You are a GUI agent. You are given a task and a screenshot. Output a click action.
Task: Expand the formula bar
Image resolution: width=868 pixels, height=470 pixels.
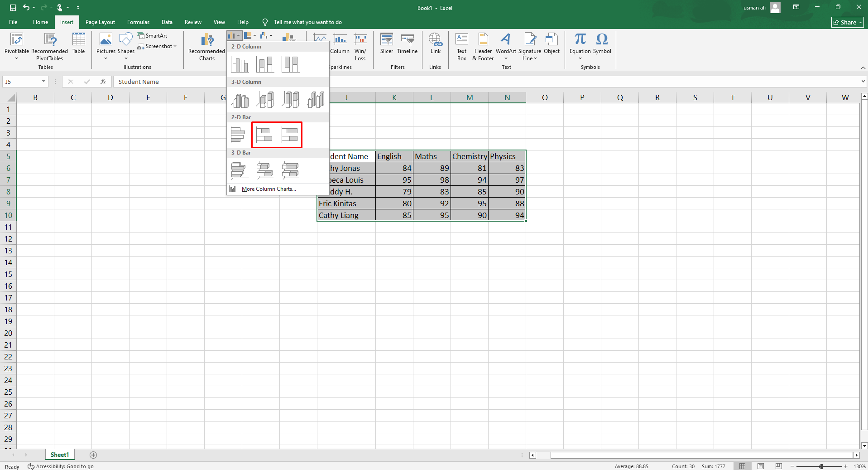coord(863,82)
